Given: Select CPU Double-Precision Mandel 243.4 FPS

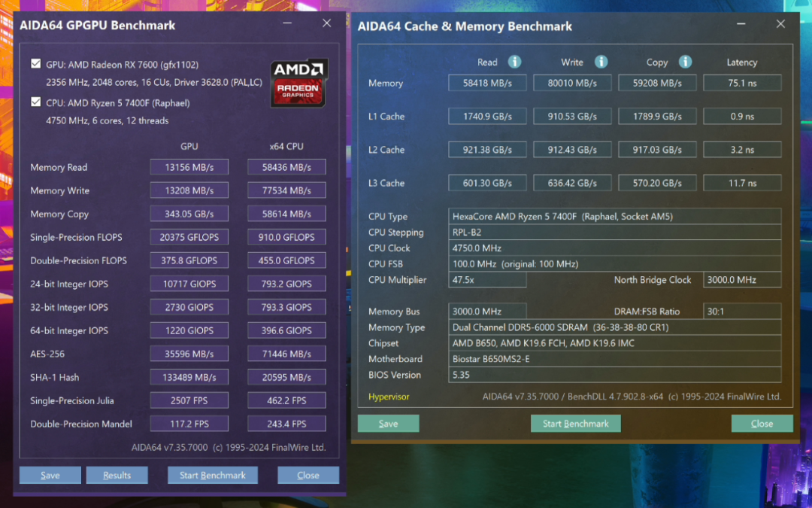Looking at the screenshot, I should click(286, 424).
